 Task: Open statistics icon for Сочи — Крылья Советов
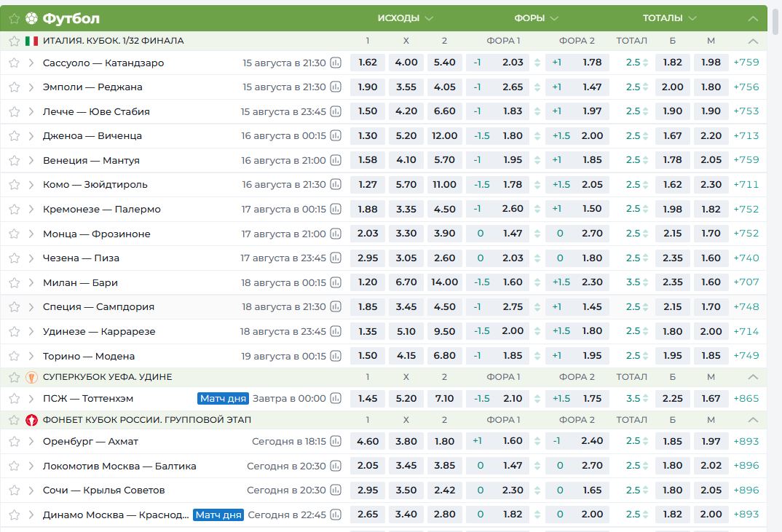[336, 490]
